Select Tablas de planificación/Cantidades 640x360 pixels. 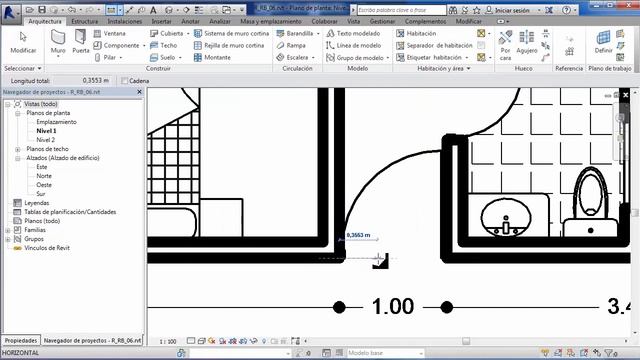(x=70, y=212)
